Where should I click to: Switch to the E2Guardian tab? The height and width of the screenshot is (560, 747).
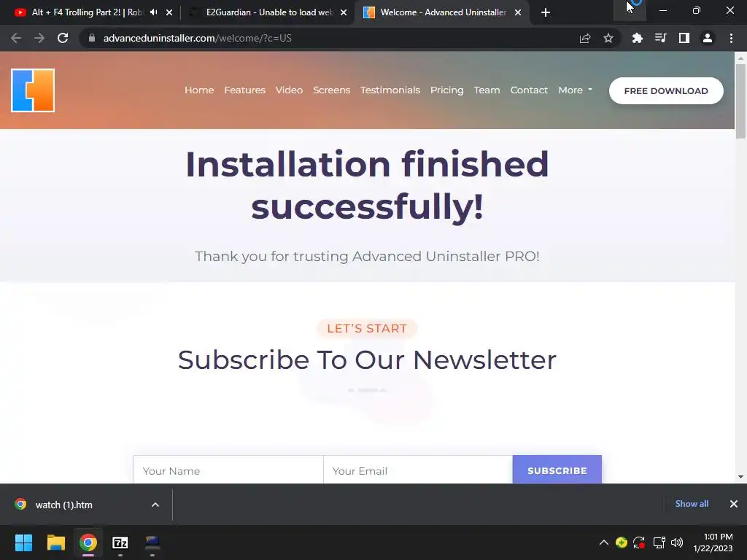269,12
